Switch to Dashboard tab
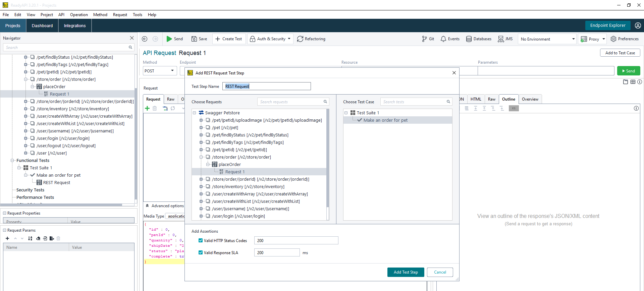Viewport: 644px width, 291px height. coord(42,25)
